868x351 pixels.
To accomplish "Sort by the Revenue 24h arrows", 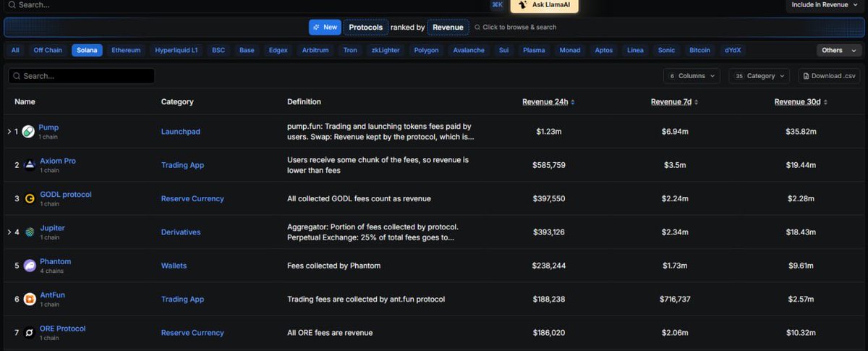I will coord(573,102).
